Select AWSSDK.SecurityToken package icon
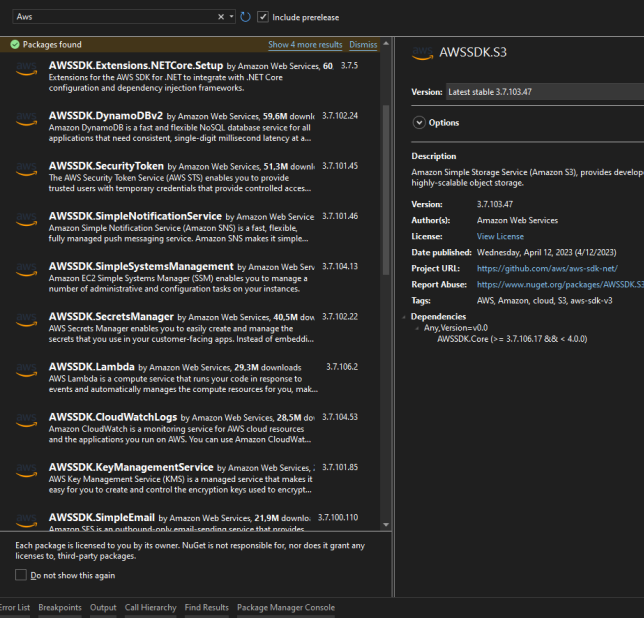 point(26,169)
